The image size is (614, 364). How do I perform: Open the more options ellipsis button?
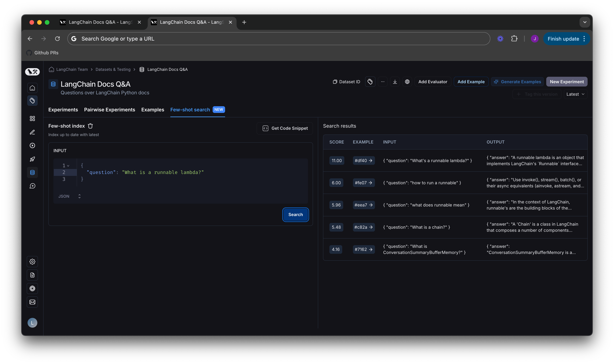point(383,82)
